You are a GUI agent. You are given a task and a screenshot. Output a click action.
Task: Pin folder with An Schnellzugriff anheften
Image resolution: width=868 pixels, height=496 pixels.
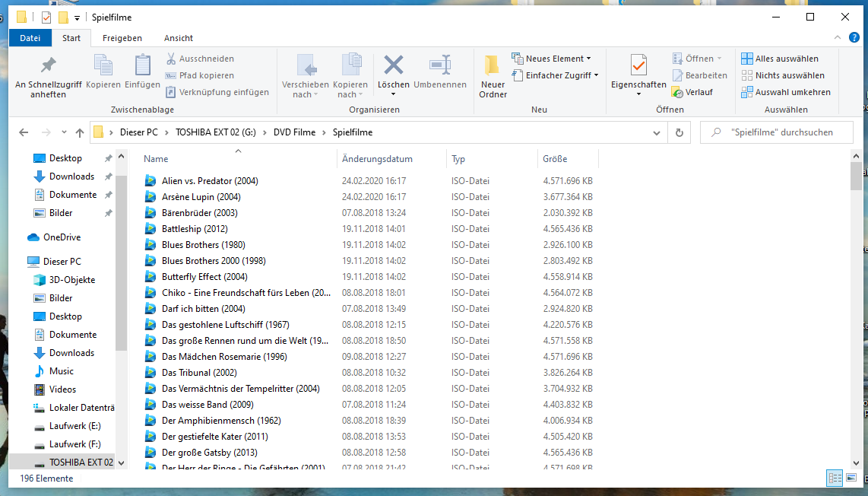tap(48, 76)
